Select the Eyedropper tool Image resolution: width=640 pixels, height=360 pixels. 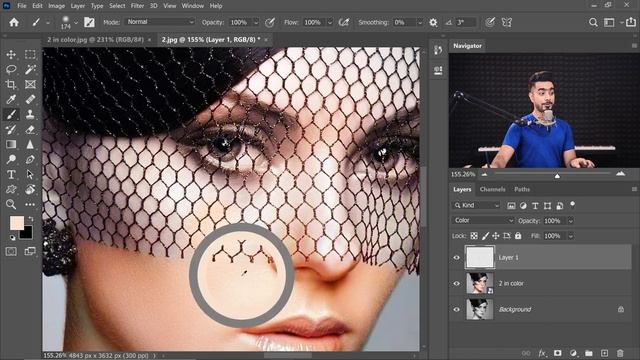coord(11,100)
